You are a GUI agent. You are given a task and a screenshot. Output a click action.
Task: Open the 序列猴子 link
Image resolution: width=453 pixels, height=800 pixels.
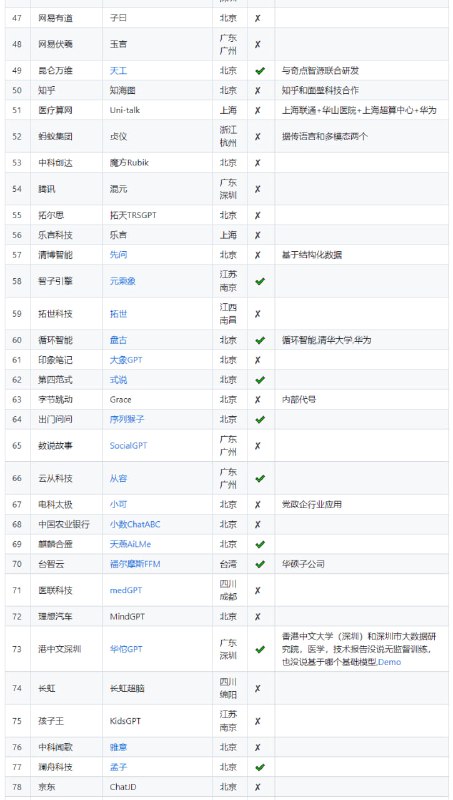click(x=127, y=419)
